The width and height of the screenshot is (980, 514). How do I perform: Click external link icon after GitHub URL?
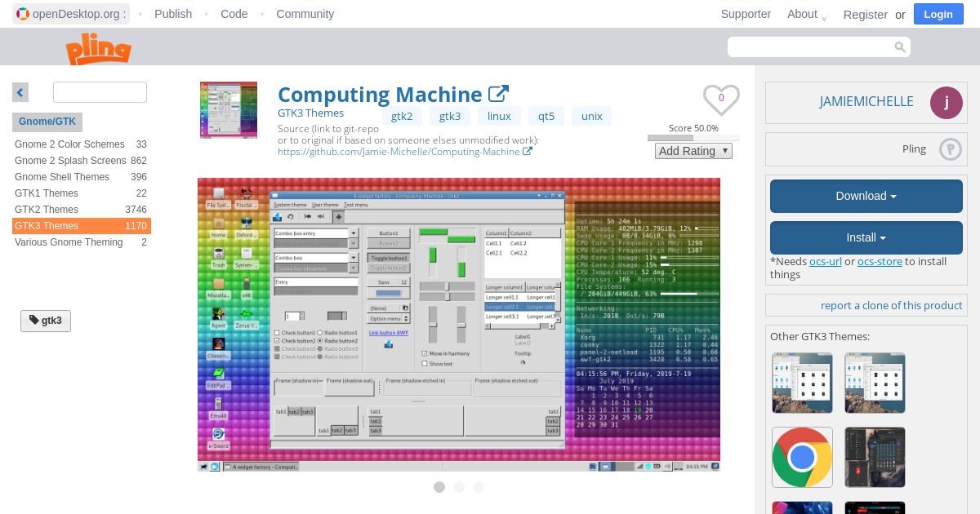(x=528, y=152)
